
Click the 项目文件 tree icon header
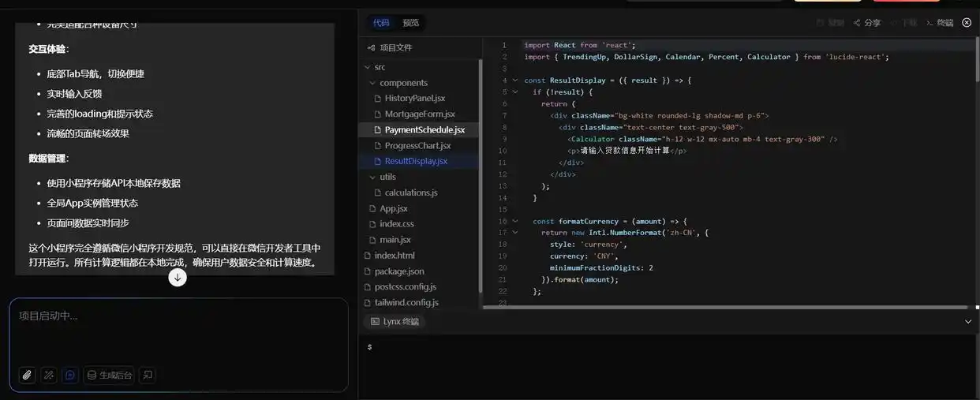click(x=390, y=47)
